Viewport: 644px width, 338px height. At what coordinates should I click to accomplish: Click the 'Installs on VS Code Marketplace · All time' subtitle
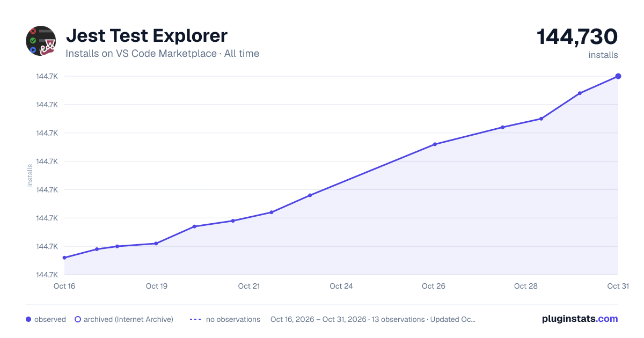click(x=162, y=54)
